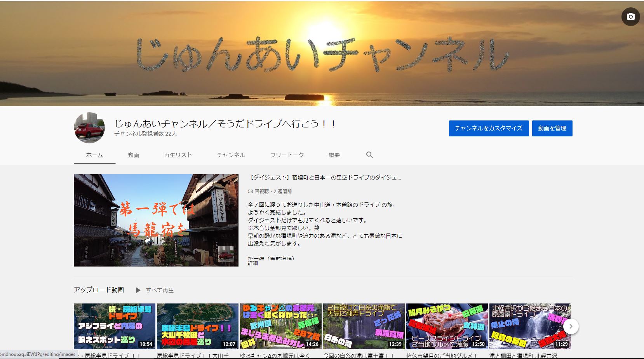The width and height of the screenshot is (644, 359).
Task: Open the 12:07 大山千枚田 video thumbnail
Action: 198,326
